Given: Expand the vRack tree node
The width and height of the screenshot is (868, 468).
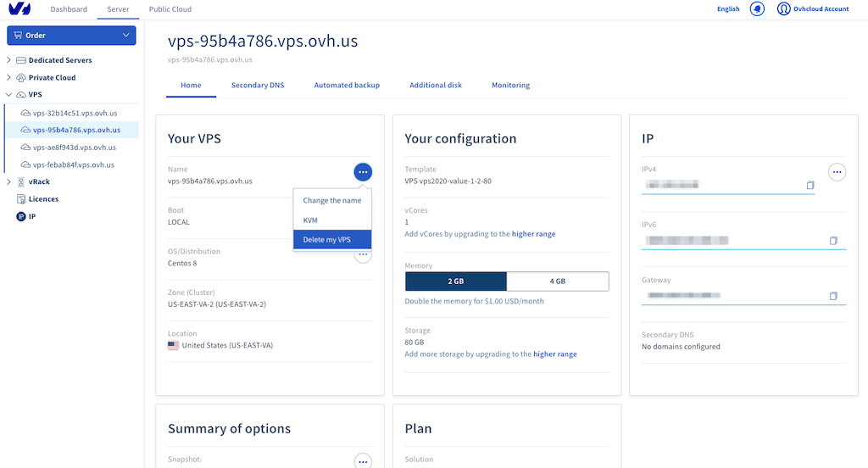Looking at the screenshot, I should click(8, 181).
